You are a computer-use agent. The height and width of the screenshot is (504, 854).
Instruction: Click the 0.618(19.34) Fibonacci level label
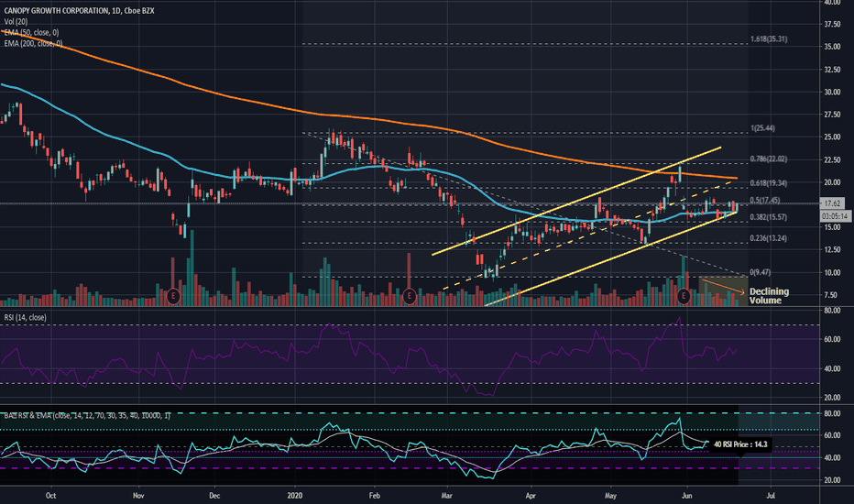point(769,183)
